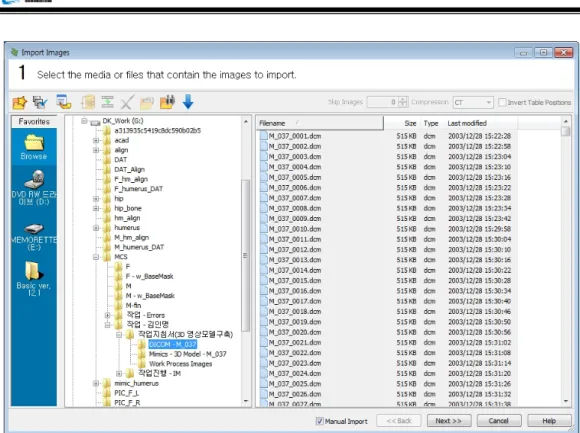
Task: Click the folder with binoculars search icon
Action: (167, 102)
